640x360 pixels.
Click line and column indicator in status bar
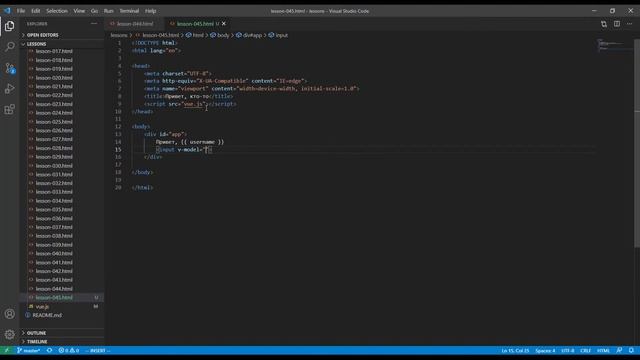pyautogui.click(x=515, y=351)
